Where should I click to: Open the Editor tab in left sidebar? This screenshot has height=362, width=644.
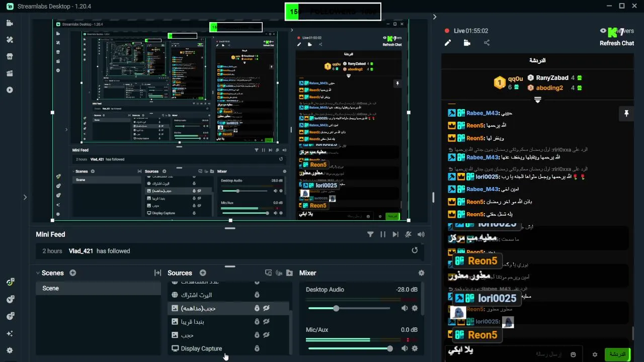pos(10,23)
